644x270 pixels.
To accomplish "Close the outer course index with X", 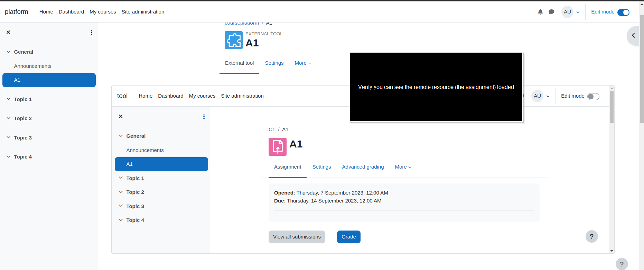I will (x=8, y=32).
